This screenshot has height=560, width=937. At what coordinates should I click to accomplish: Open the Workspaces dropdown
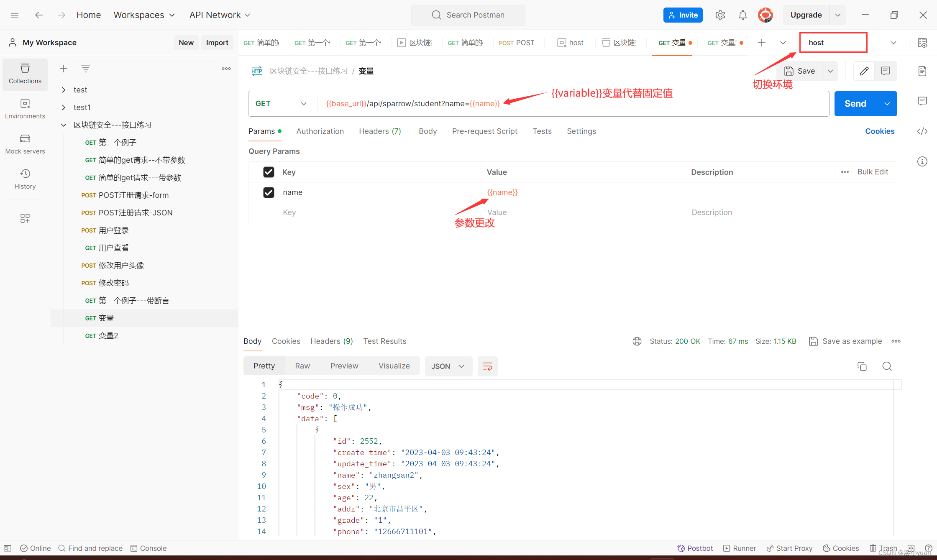click(144, 15)
